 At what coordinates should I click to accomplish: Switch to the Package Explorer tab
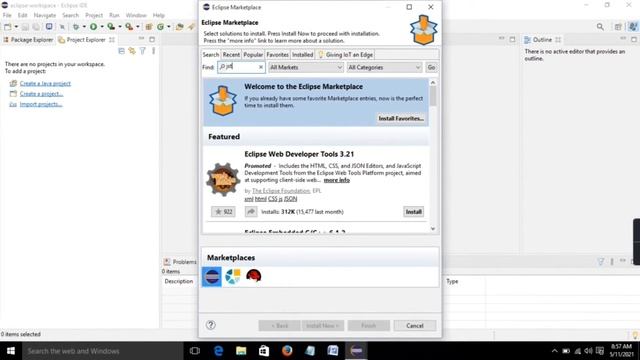28,40
